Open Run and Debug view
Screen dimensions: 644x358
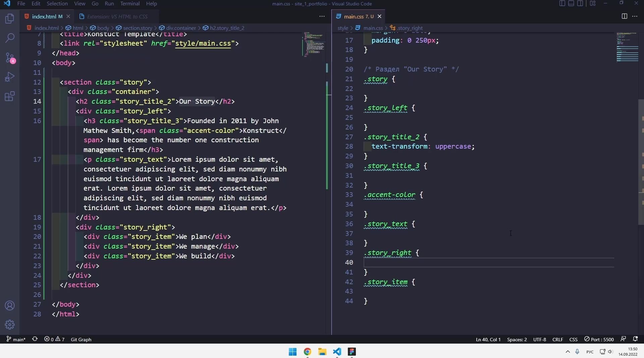[10, 77]
